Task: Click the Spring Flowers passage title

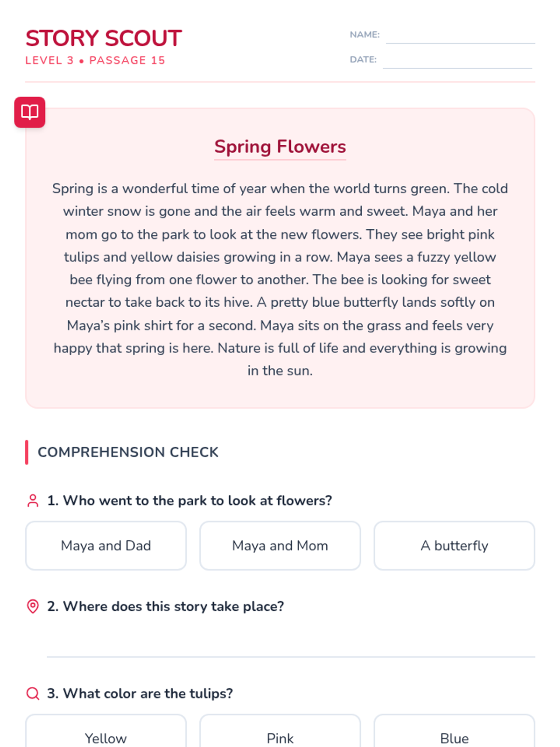Action: 280,147
